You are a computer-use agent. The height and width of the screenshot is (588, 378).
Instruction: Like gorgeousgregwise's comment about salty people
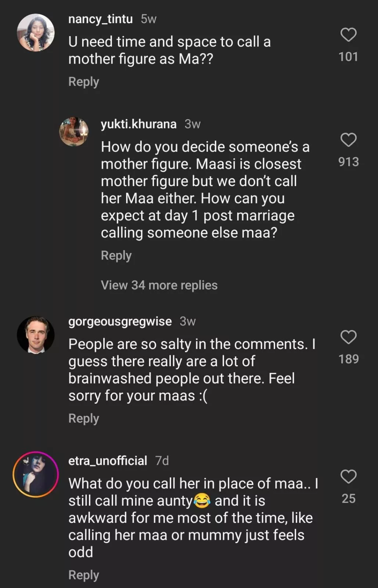click(x=348, y=337)
